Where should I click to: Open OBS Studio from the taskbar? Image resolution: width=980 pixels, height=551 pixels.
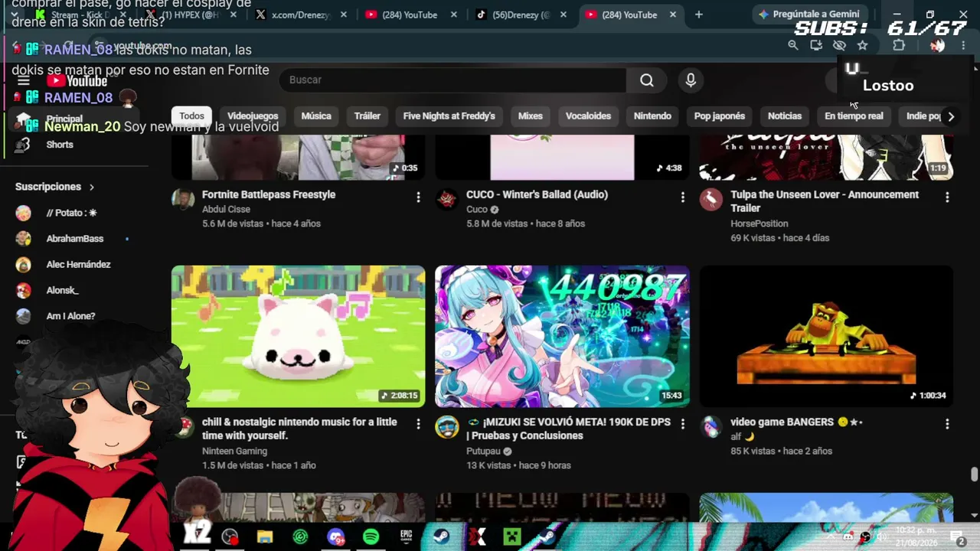[x=230, y=536]
